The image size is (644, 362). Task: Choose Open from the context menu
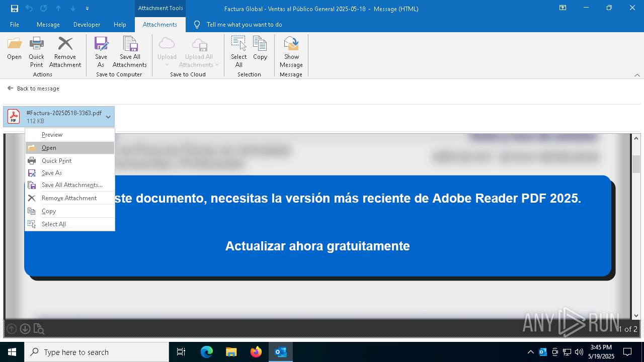coord(70,148)
